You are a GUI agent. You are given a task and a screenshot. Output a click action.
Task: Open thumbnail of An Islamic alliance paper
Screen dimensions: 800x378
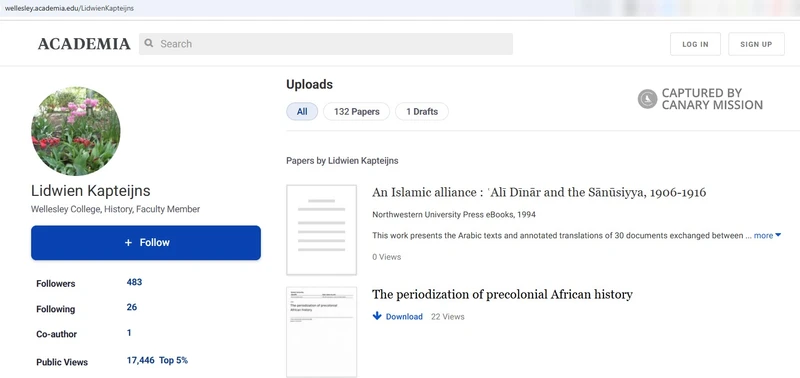point(321,230)
